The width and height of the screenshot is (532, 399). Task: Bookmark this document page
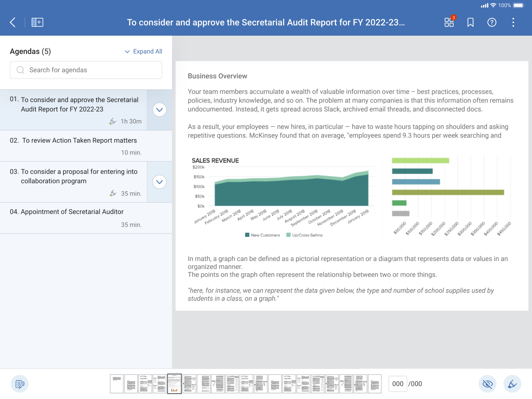pyautogui.click(x=470, y=22)
